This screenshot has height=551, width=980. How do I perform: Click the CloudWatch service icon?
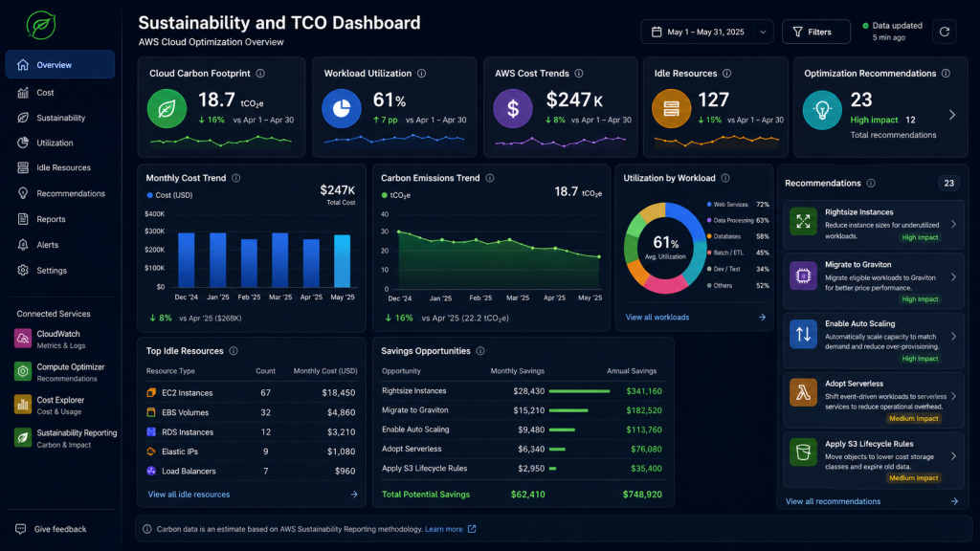pos(23,339)
